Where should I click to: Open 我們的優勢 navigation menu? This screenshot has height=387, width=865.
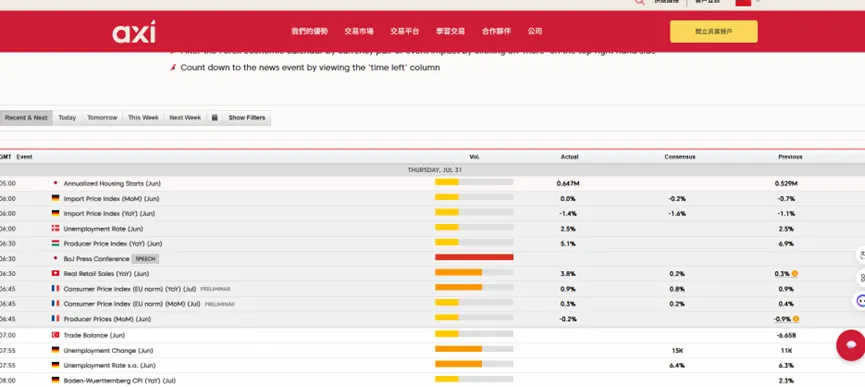(309, 31)
